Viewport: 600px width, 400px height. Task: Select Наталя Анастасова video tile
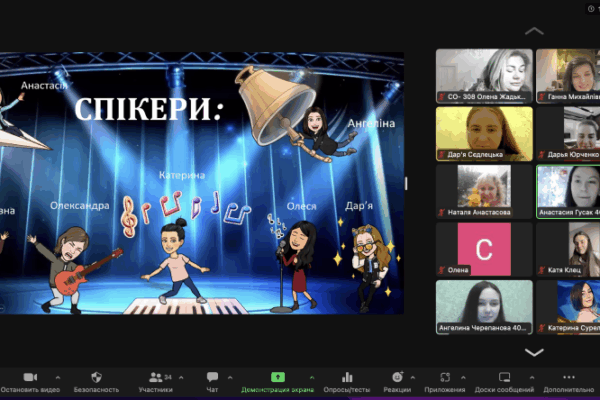tap(484, 191)
